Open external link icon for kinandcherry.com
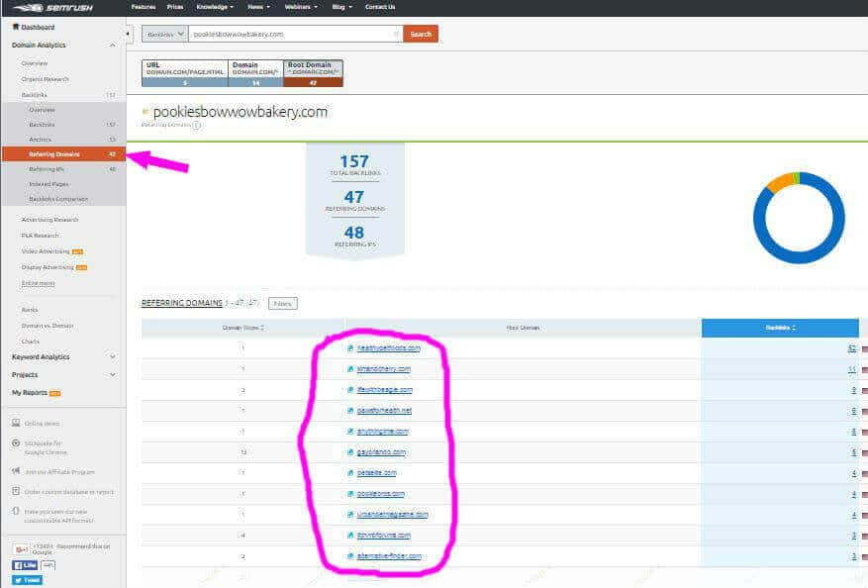 349,369
